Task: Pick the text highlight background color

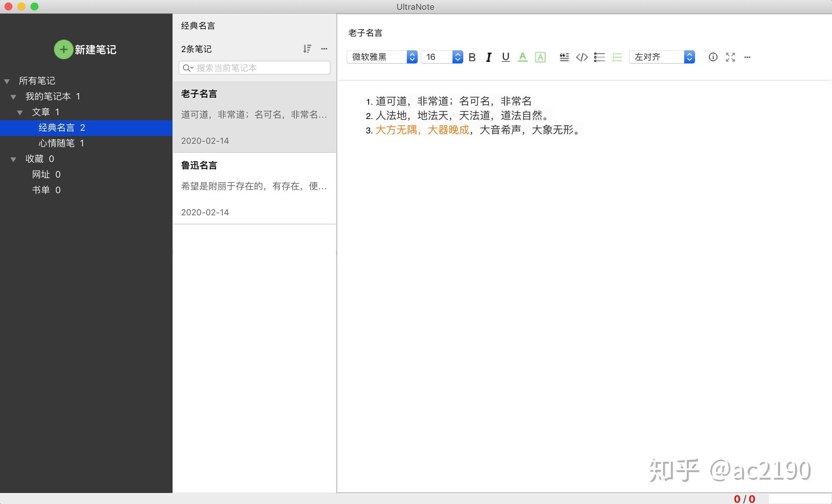Action: tap(540, 57)
